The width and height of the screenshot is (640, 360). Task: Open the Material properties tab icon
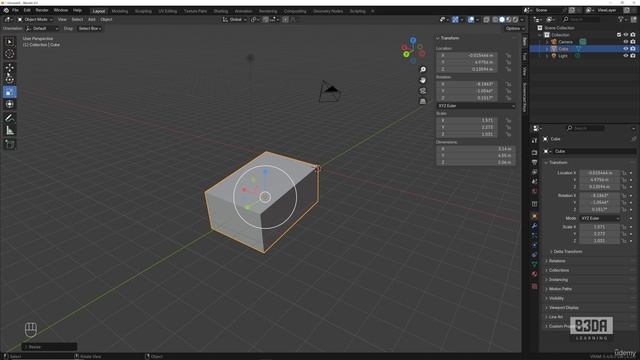[534, 274]
